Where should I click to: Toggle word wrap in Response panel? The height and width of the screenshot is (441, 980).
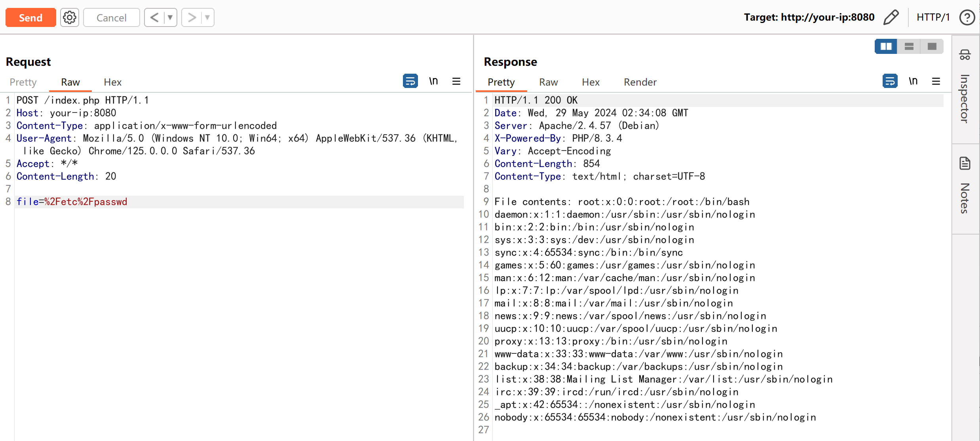point(890,81)
